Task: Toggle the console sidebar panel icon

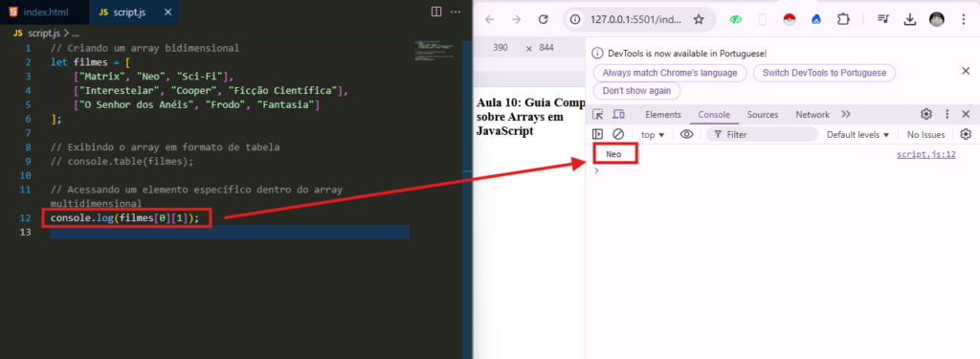Action: click(598, 134)
